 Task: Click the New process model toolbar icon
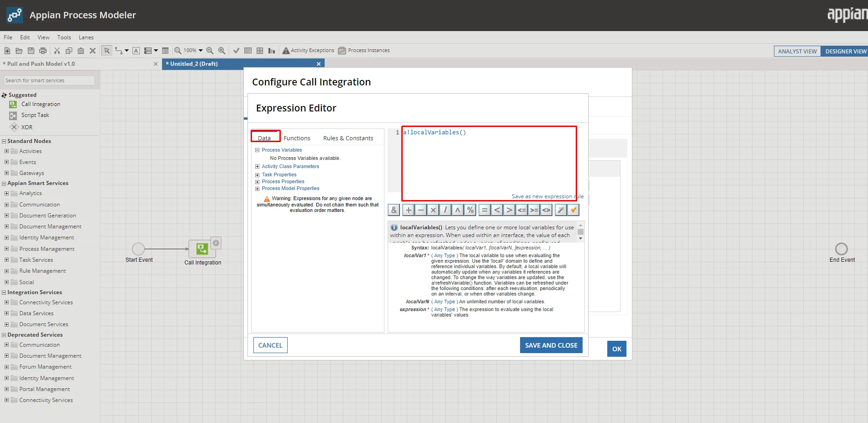(x=7, y=51)
